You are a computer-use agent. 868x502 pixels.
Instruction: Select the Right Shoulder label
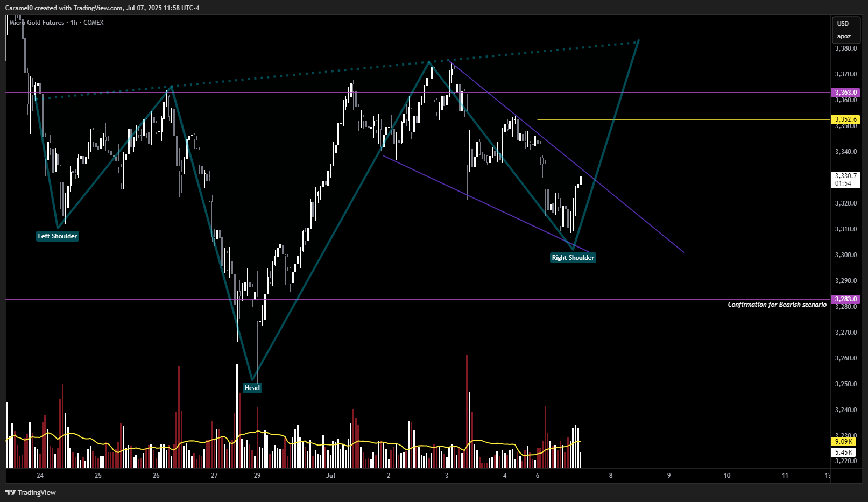pos(573,258)
